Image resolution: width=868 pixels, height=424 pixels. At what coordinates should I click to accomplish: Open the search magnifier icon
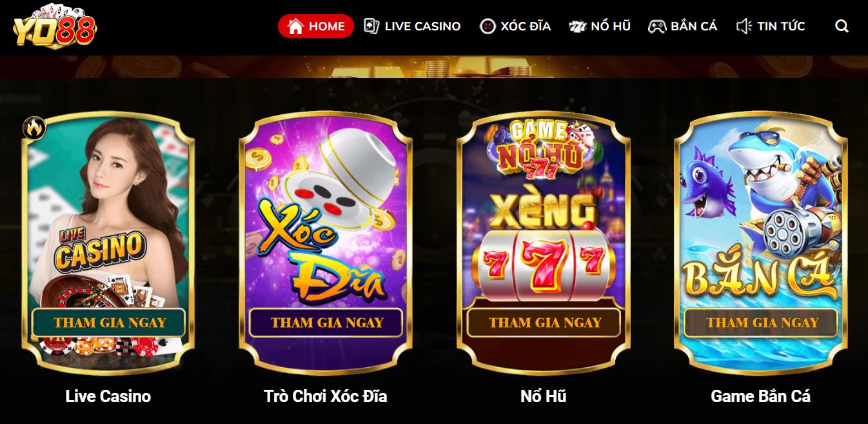pos(842,26)
